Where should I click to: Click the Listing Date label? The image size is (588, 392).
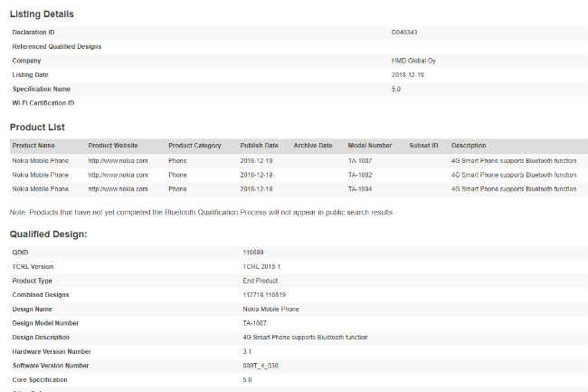pos(30,75)
